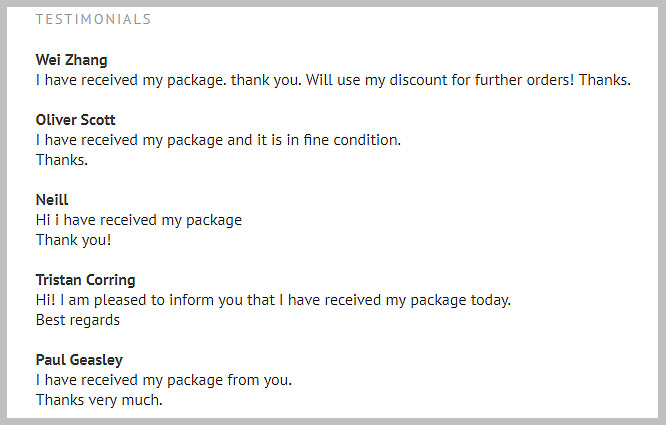Select the name Oliver Scott

click(x=76, y=120)
